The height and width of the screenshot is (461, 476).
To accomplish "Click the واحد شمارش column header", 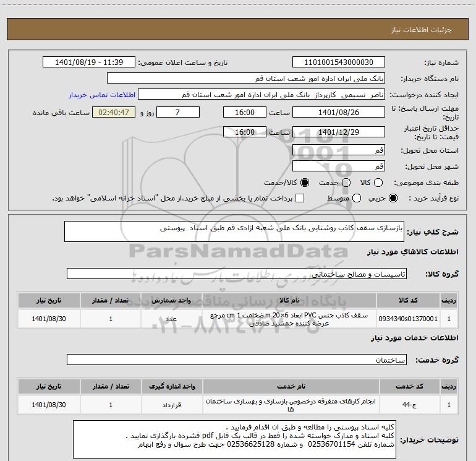I will (x=171, y=301).
